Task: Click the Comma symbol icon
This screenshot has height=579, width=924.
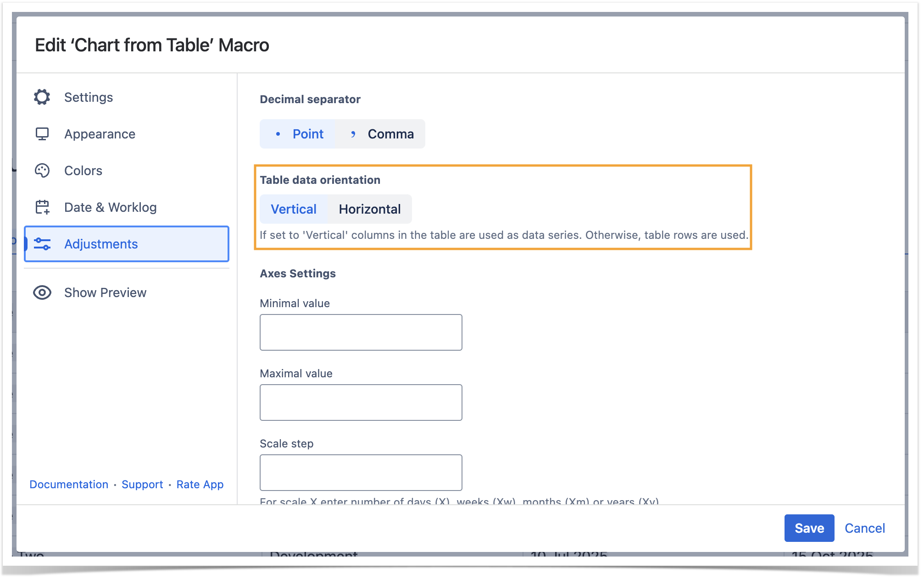Action: pos(353,134)
